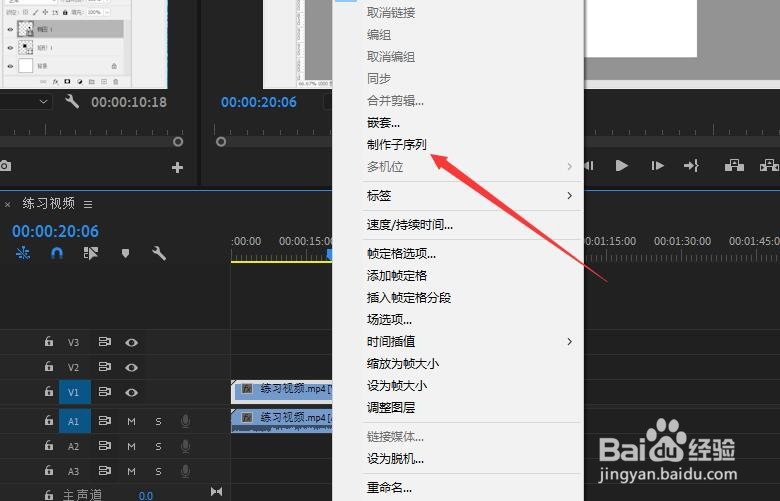Viewport: 780px width, 501px height.
Task: Select 练习视频.mp4 audio clip on A1
Action: coord(282,421)
